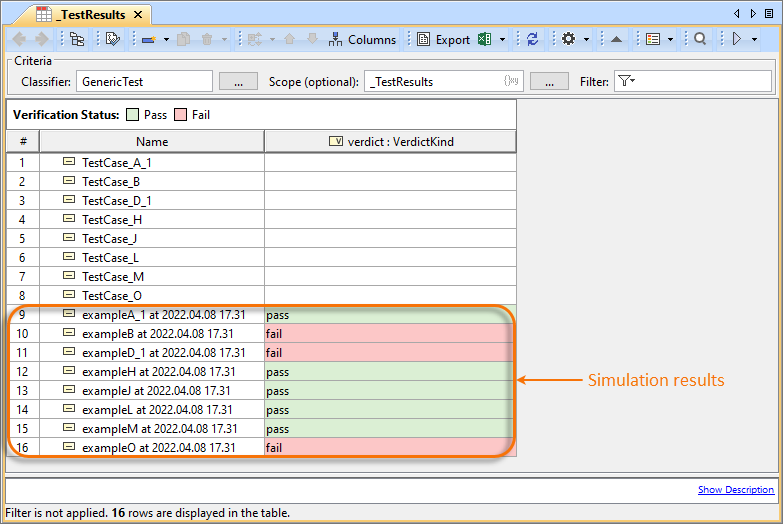Click the refresh table icon
Viewport: 783px width, 524px height.
(x=532, y=40)
